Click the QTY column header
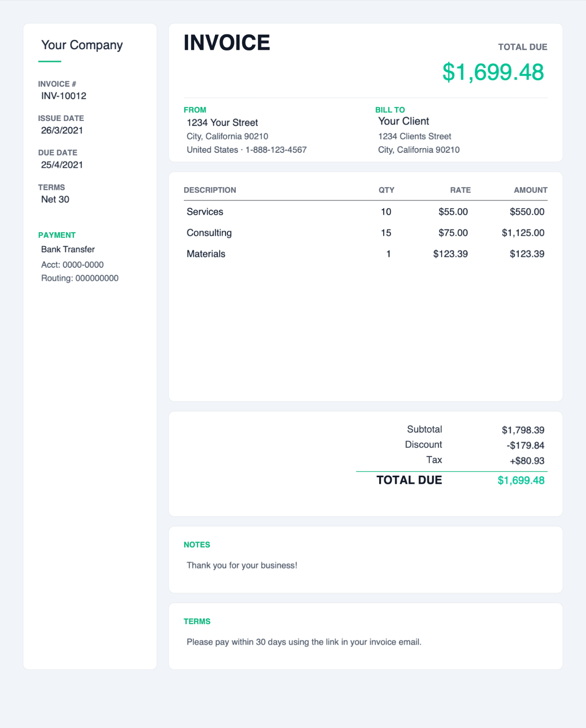Viewport: 586px width, 728px height. point(387,190)
